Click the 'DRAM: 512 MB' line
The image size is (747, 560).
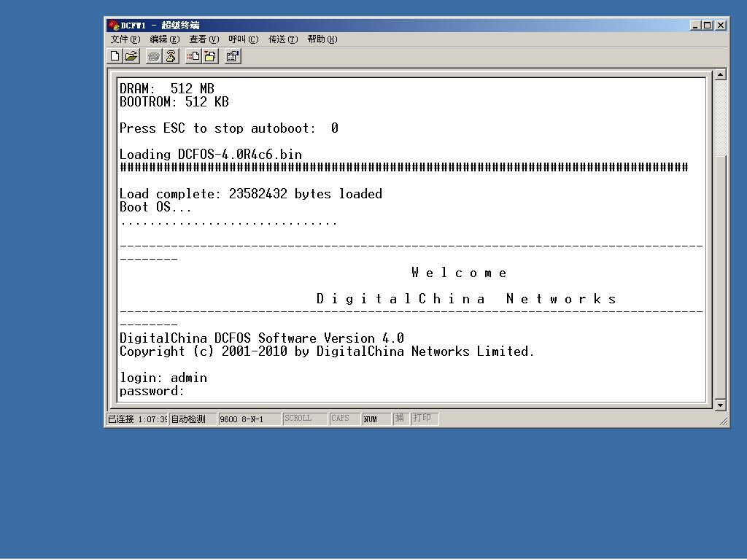point(167,88)
